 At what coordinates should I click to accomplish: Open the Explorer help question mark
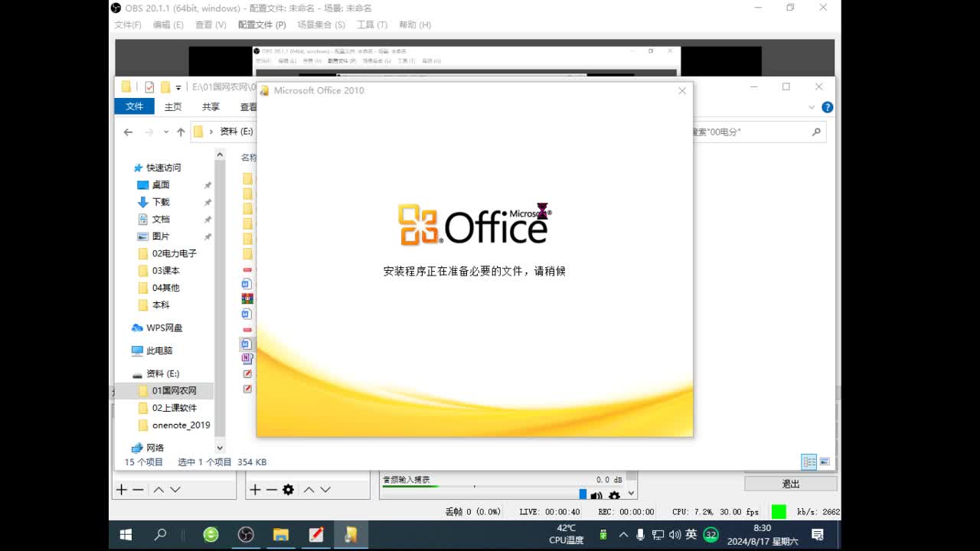(x=827, y=107)
